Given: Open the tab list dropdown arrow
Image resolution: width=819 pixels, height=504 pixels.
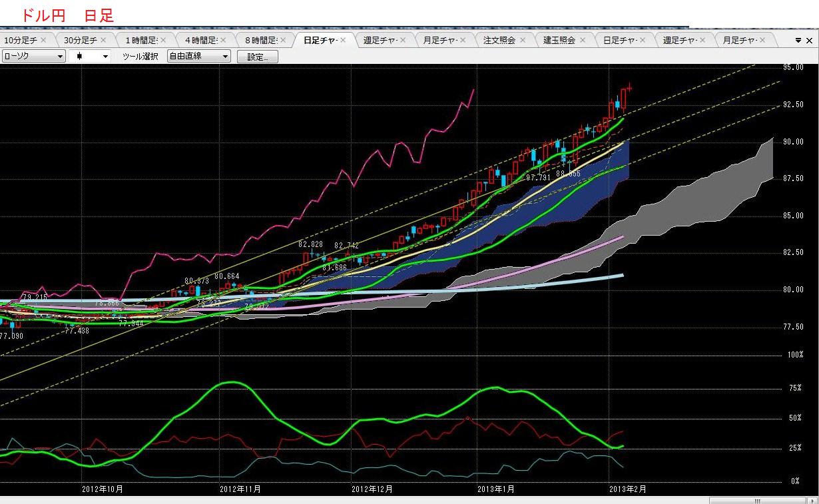Looking at the screenshot, I should click(798, 41).
